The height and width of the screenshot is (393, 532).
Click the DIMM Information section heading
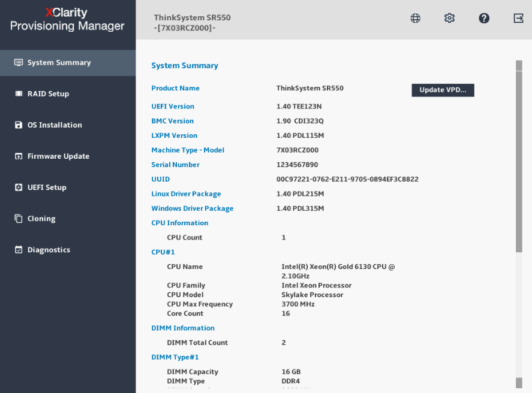click(x=183, y=328)
